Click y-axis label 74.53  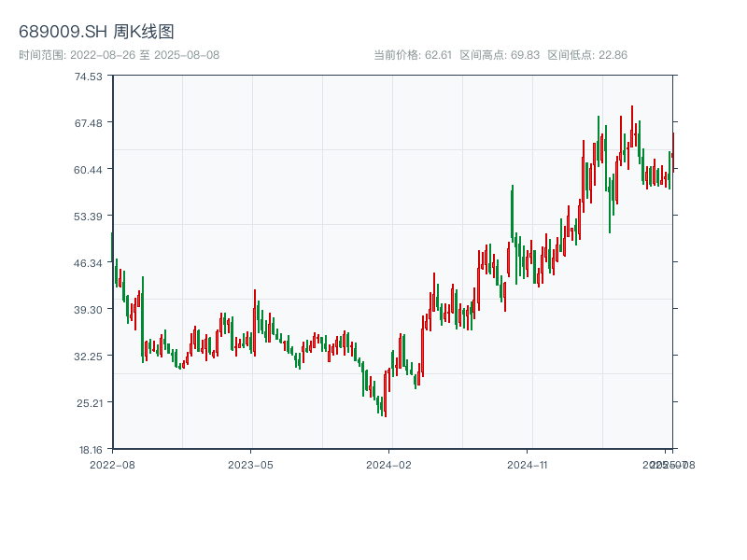tap(88, 77)
